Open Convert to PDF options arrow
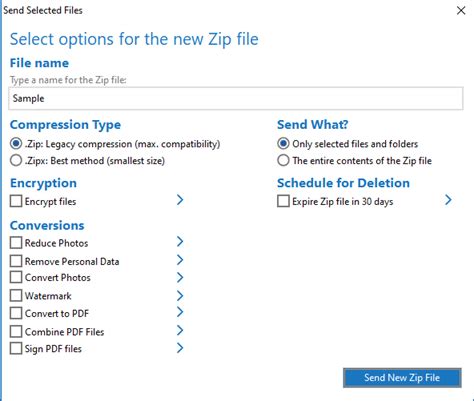The image size is (474, 401). tap(180, 312)
